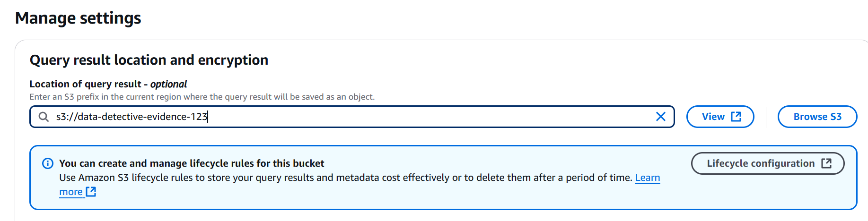
Task: Click the external-link icon after 'more'
Action: (x=91, y=192)
